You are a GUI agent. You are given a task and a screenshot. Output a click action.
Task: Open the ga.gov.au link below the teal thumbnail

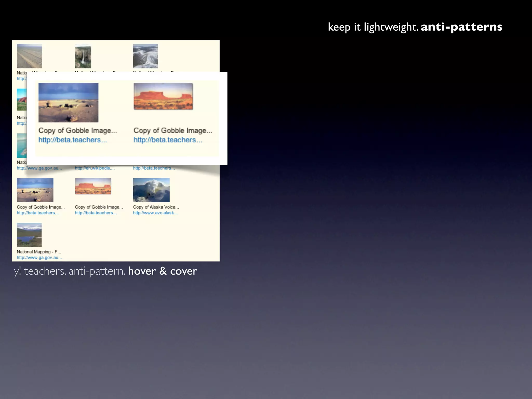point(39,168)
